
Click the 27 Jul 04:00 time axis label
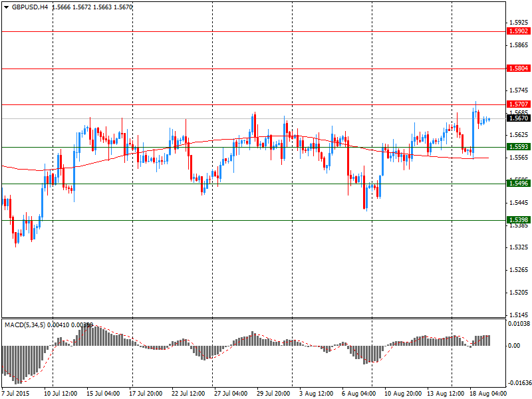click(x=231, y=394)
